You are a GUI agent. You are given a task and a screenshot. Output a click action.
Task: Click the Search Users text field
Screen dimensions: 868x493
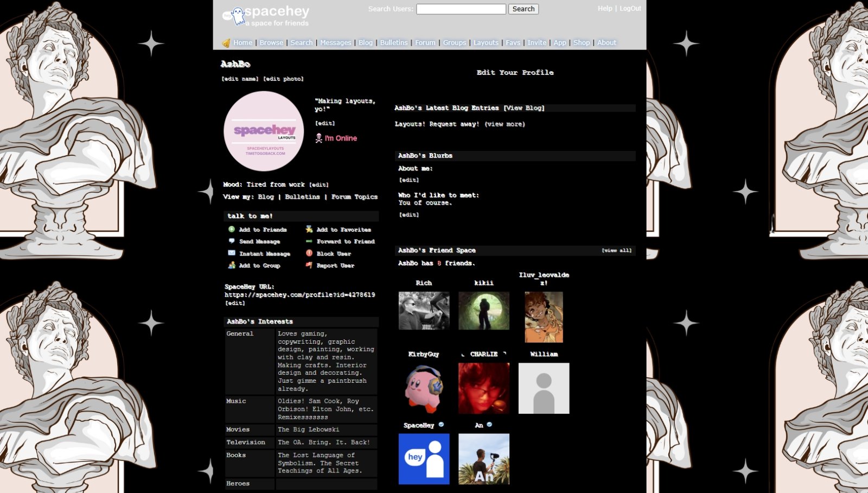pyautogui.click(x=461, y=9)
